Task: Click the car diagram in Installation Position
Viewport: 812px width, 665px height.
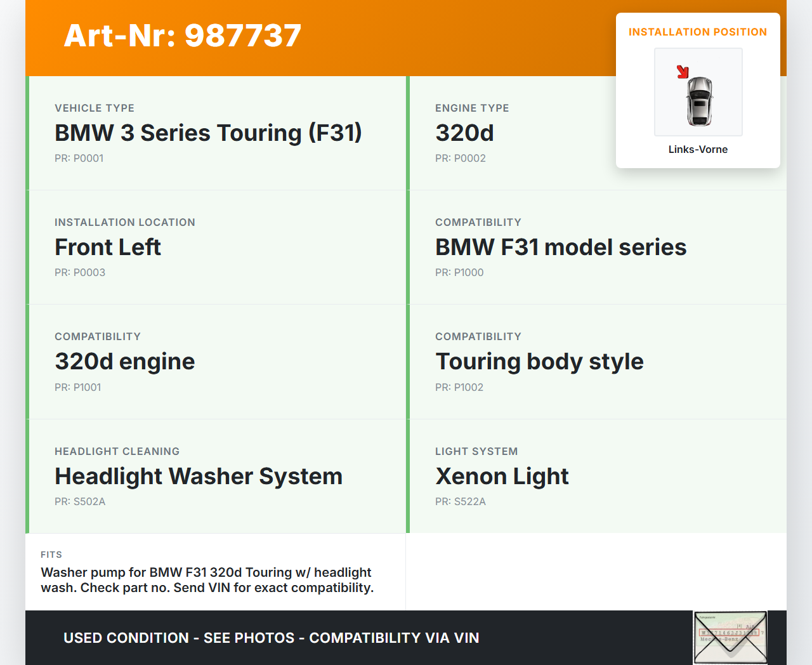Action: [x=698, y=100]
